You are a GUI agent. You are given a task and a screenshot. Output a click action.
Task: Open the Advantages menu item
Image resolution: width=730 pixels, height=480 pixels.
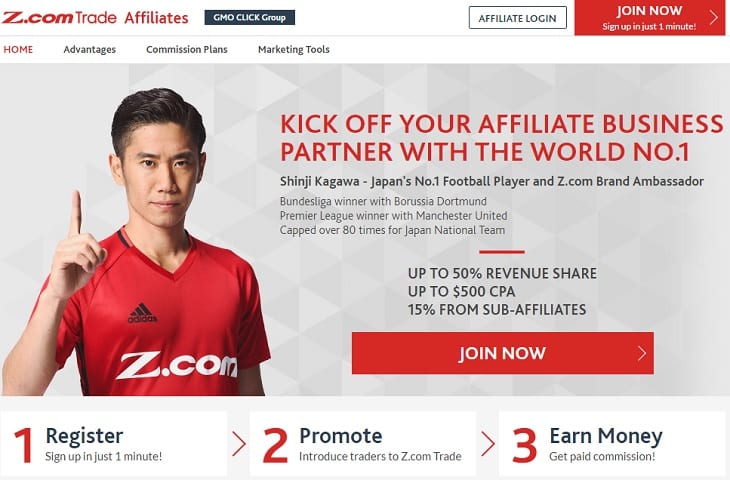pos(90,49)
